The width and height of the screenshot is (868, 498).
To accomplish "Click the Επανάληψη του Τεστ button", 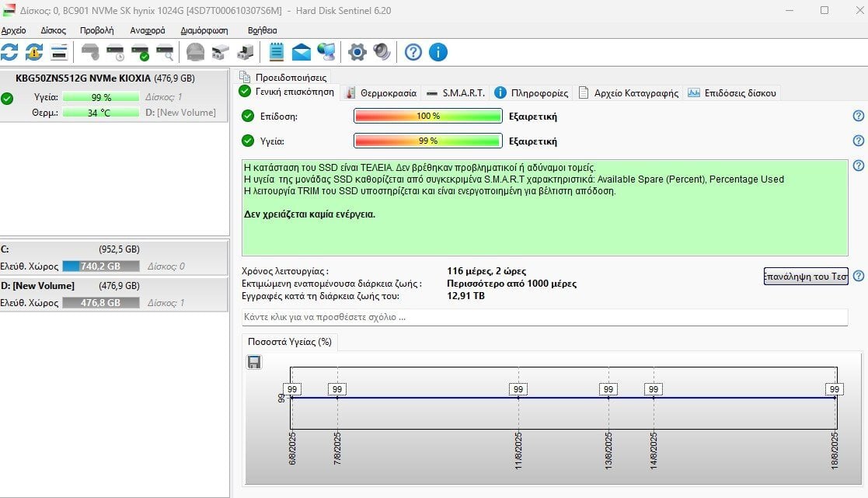I will tap(806, 276).
